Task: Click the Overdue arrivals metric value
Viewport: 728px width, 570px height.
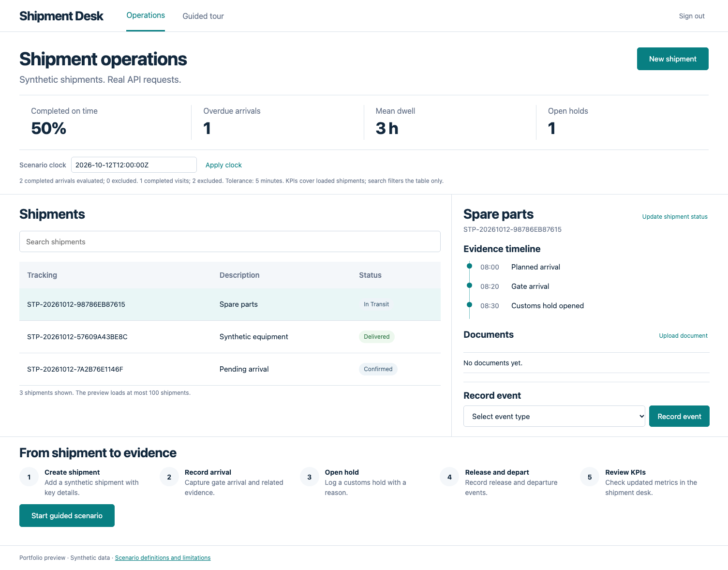Action: [x=207, y=128]
